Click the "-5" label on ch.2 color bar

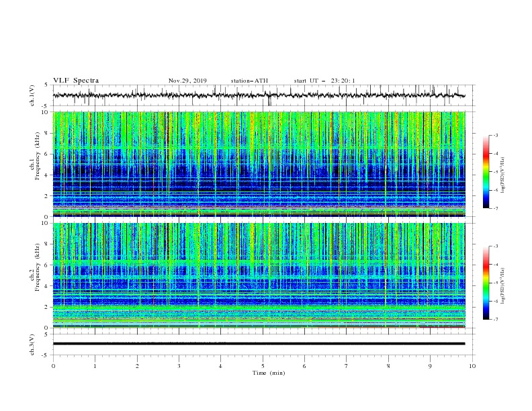click(x=495, y=283)
